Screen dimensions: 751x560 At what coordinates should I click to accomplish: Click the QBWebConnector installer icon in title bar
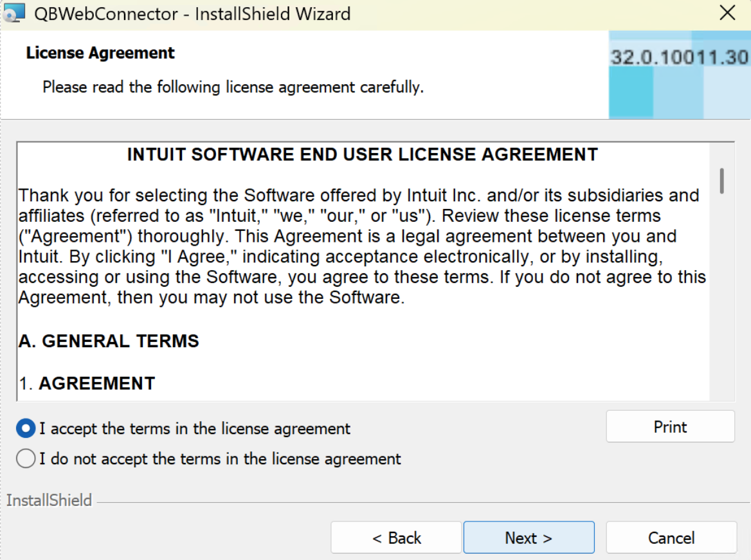(14, 13)
